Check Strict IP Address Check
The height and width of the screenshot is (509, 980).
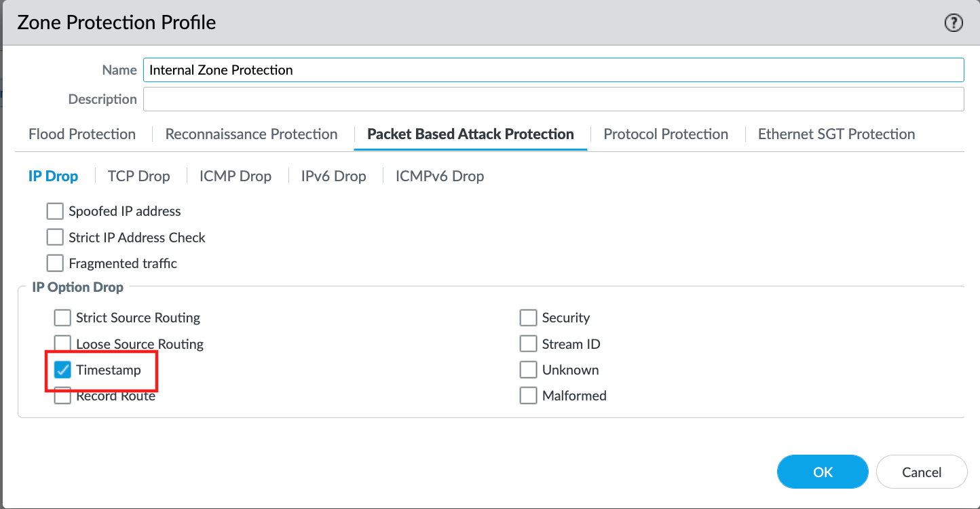pos(55,237)
